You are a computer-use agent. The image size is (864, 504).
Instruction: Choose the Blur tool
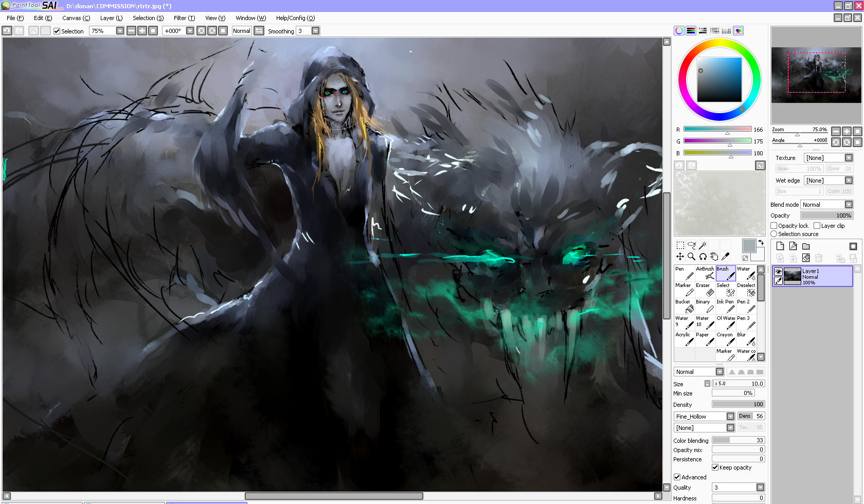point(746,339)
